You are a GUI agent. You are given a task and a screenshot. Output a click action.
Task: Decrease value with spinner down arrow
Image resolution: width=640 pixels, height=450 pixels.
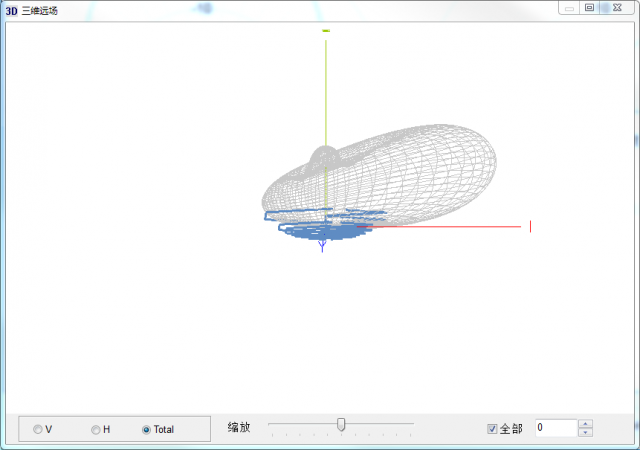click(x=586, y=432)
